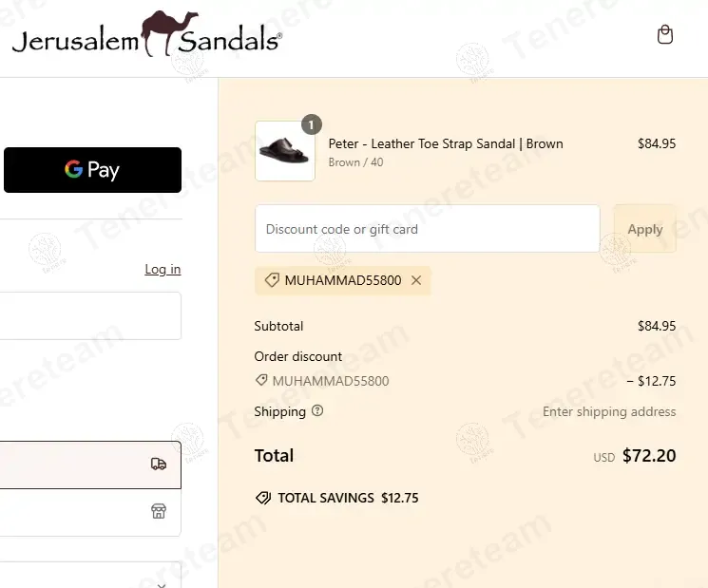Remove the MUHAMMAD55800 discount code

416,281
